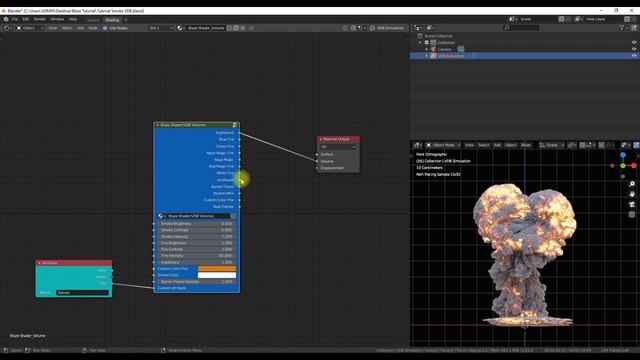640x360 pixels.
Task: Open node editor Node menu
Action: click(93, 28)
